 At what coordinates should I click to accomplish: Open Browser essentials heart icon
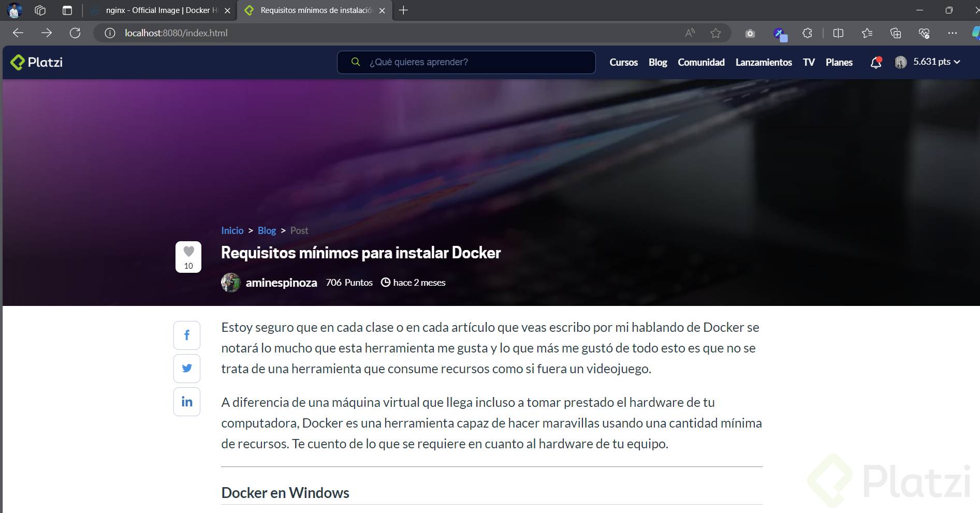[924, 33]
